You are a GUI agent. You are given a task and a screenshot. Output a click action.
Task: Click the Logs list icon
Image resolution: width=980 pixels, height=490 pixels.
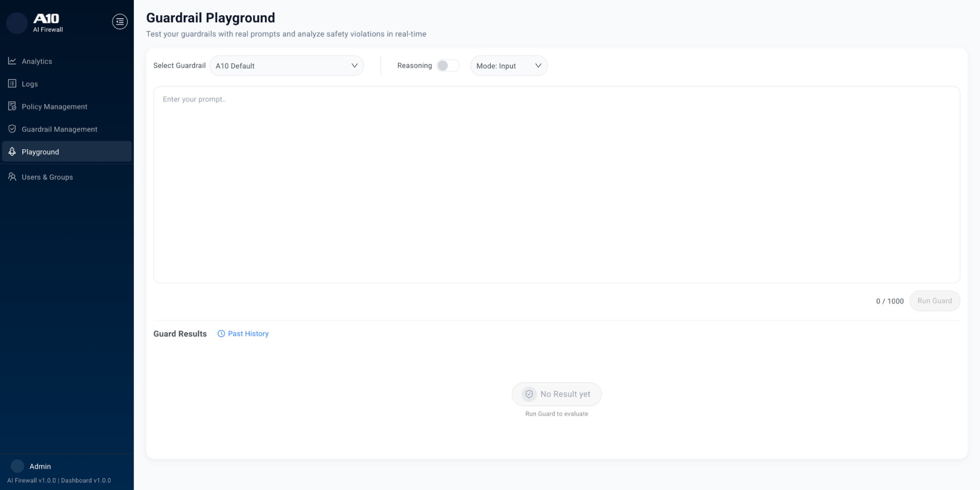pos(12,84)
